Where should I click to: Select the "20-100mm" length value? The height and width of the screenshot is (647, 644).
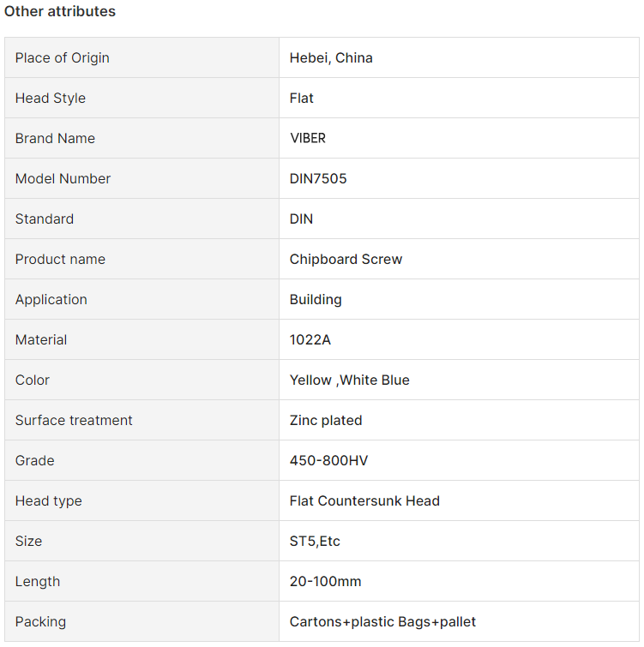[325, 581]
